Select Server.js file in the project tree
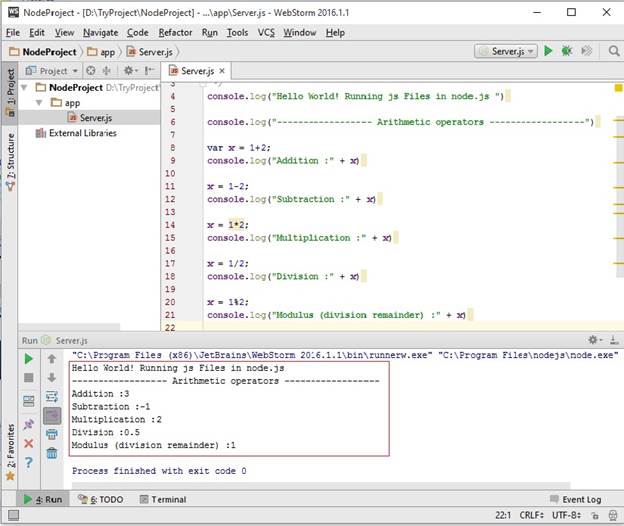Viewport: 624px width, 526px height. coord(95,118)
